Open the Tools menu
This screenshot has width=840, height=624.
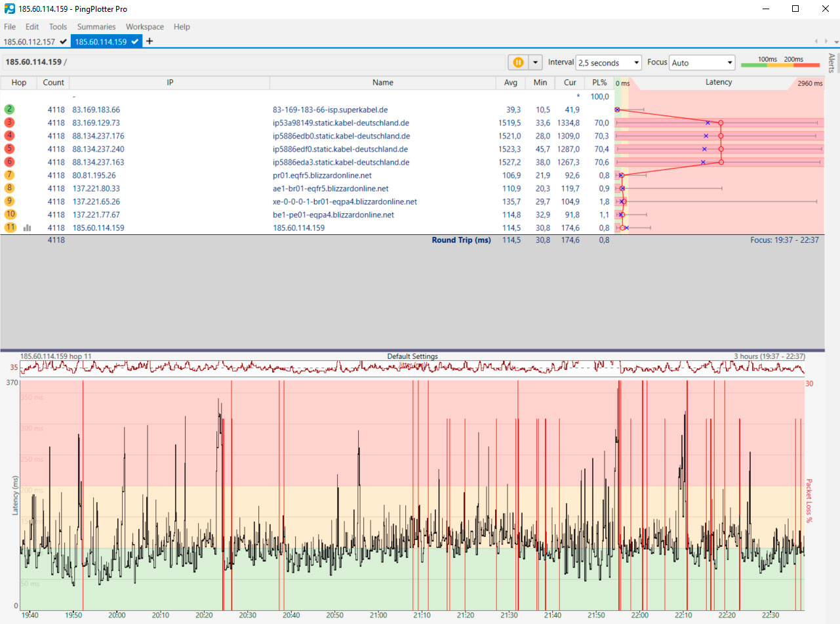(x=58, y=27)
